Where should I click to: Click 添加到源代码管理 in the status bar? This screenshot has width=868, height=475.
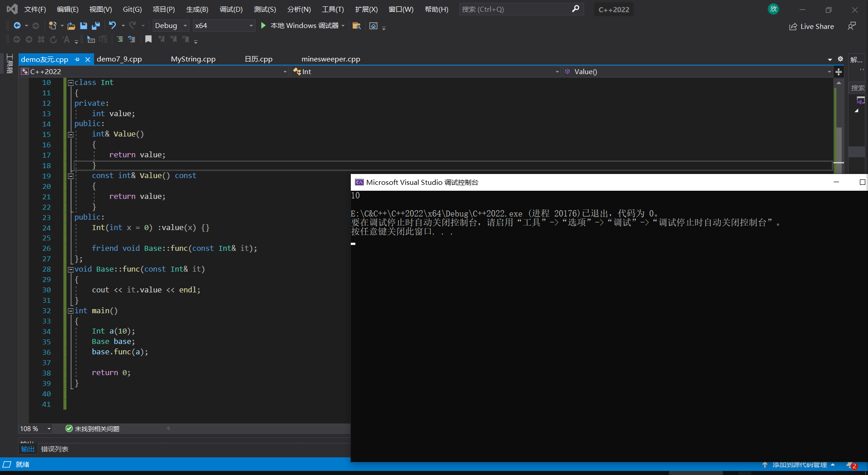(x=799, y=465)
